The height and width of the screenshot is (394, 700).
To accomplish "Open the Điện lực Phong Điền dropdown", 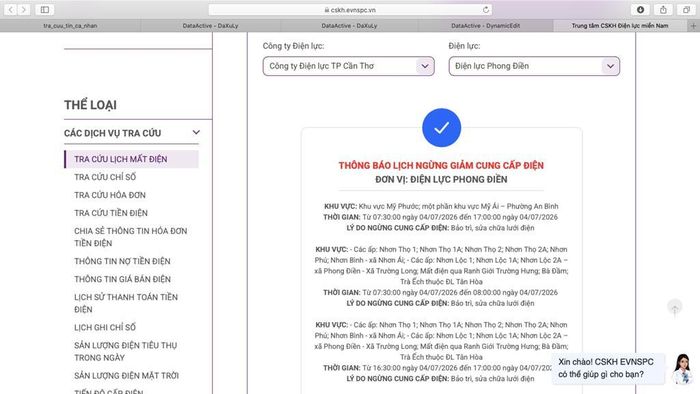I will [534, 66].
